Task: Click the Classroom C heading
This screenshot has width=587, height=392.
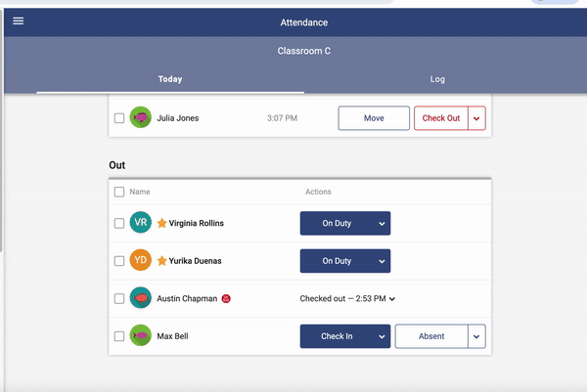Action: pyautogui.click(x=304, y=51)
